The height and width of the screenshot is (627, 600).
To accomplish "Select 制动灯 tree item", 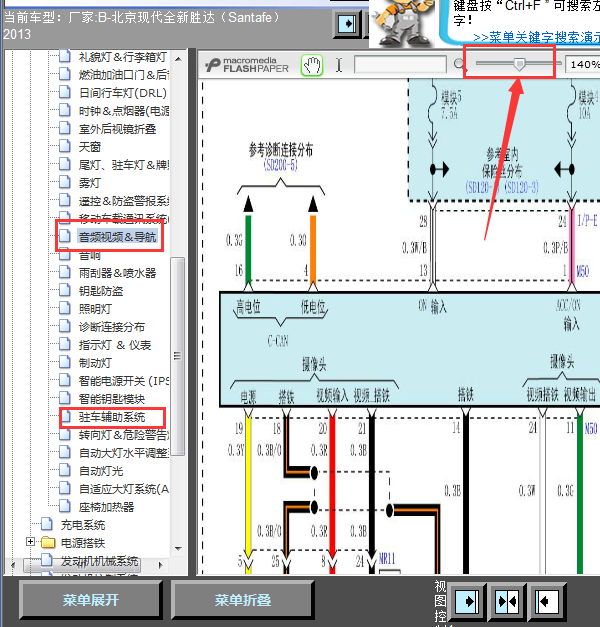I will click(x=95, y=363).
